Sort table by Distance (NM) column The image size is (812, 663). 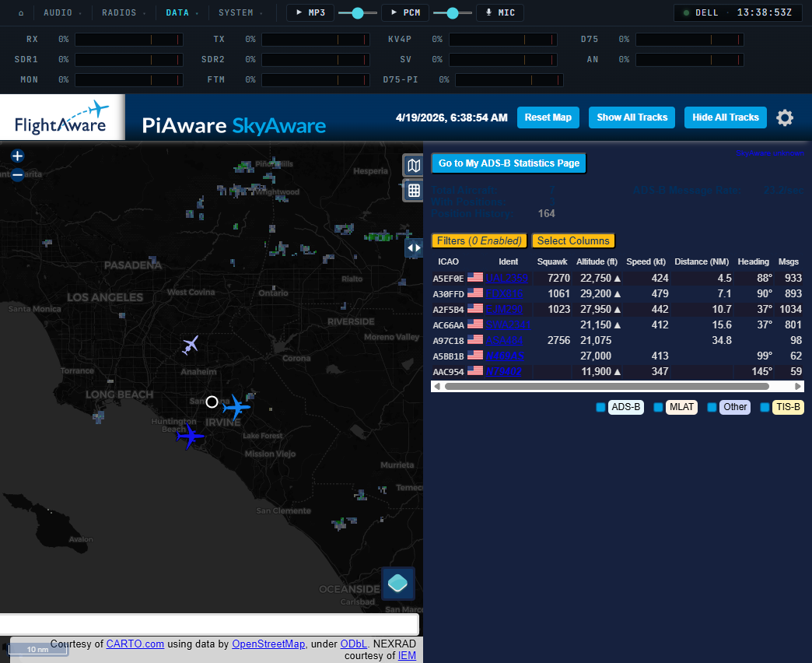point(702,261)
